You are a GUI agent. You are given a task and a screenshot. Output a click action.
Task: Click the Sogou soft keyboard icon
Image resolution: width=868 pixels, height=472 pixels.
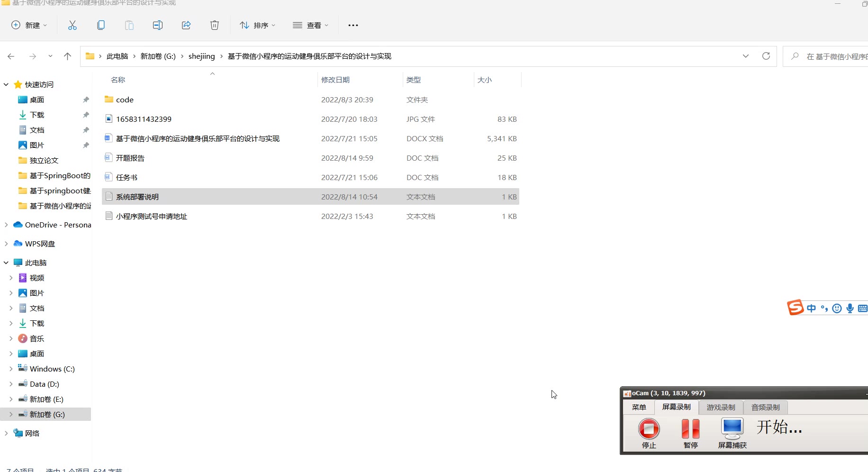(x=863, y=309)
